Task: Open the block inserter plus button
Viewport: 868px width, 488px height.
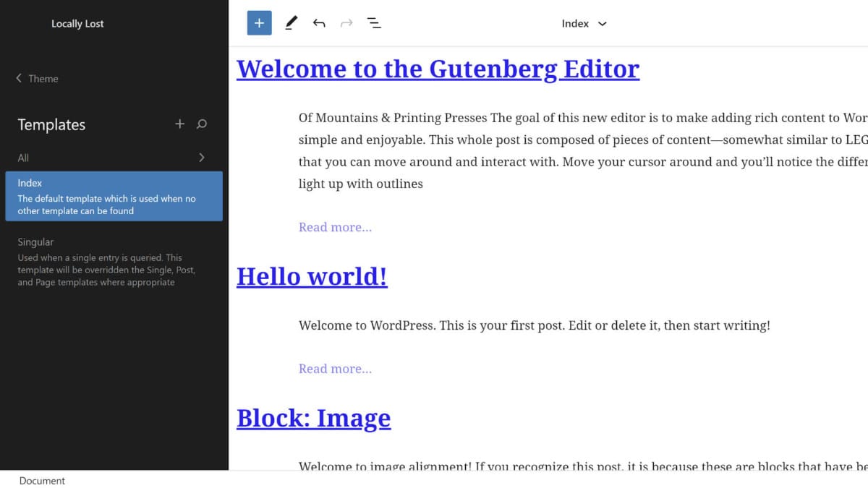Action: (x=259, y=23)
